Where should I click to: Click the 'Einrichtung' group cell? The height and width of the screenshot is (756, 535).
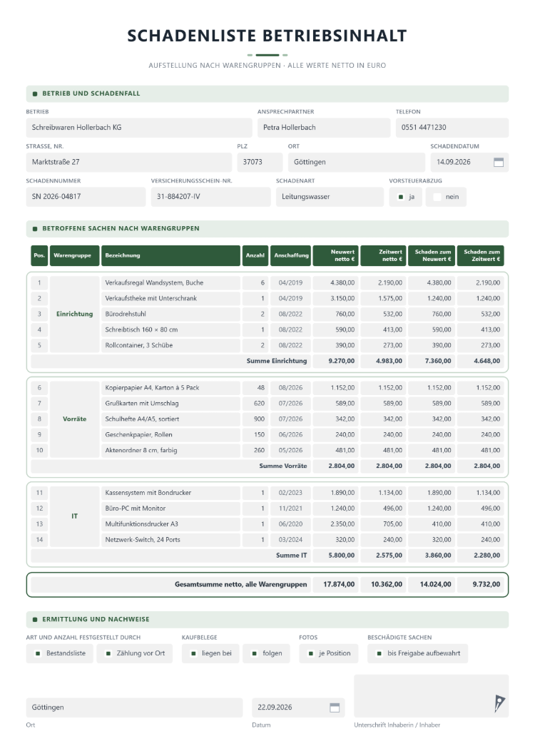pyautogui.click(x=74, y=314)
